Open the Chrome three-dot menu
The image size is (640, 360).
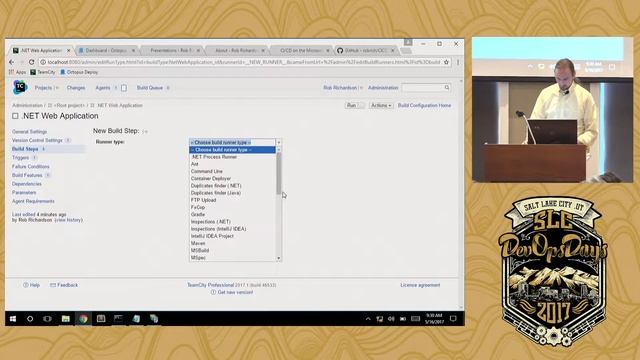[x=458, y=62]
